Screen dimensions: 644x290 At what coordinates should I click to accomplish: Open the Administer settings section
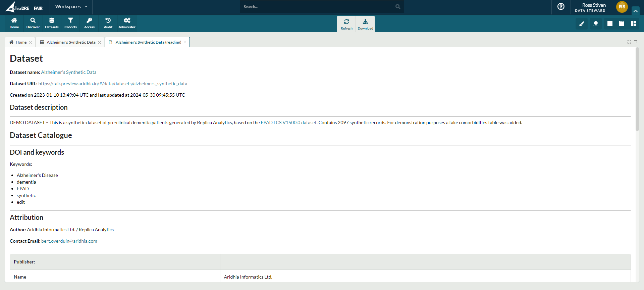click(x=127, y=23)
